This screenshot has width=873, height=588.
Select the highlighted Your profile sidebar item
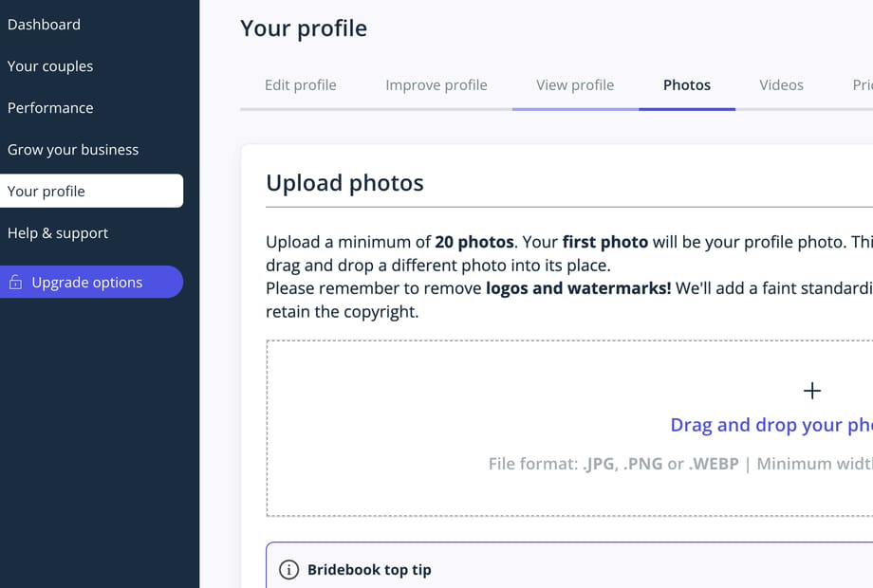click(x=91, y=191)
